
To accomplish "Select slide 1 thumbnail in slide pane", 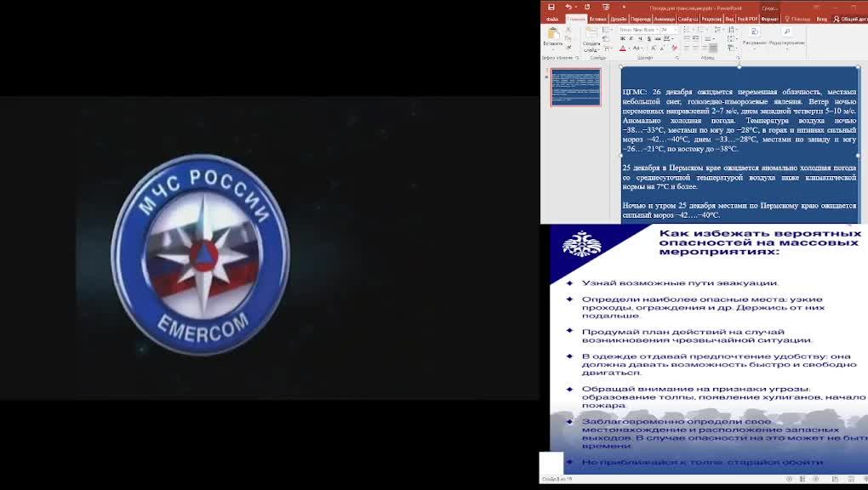I will 576,87.
